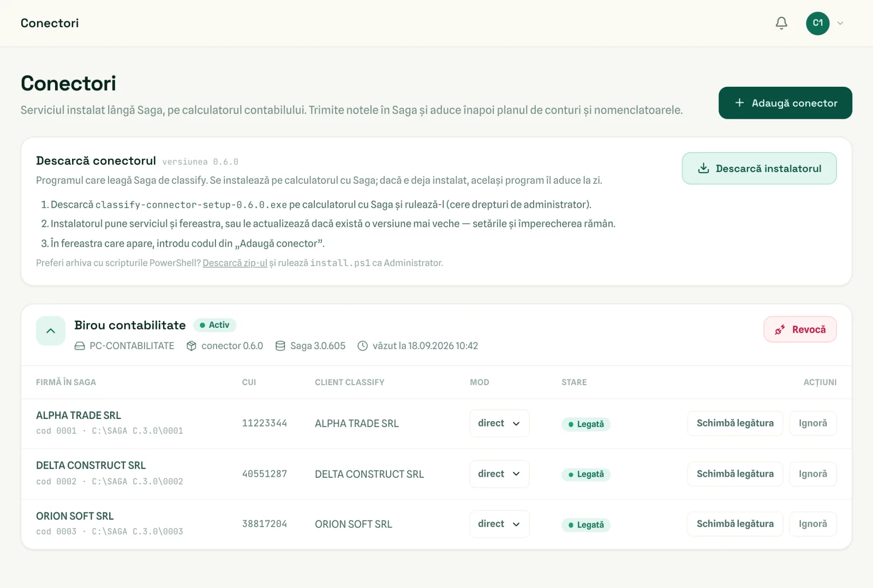Click the CUI column header
873x588 pixels.
coord(249,382)
